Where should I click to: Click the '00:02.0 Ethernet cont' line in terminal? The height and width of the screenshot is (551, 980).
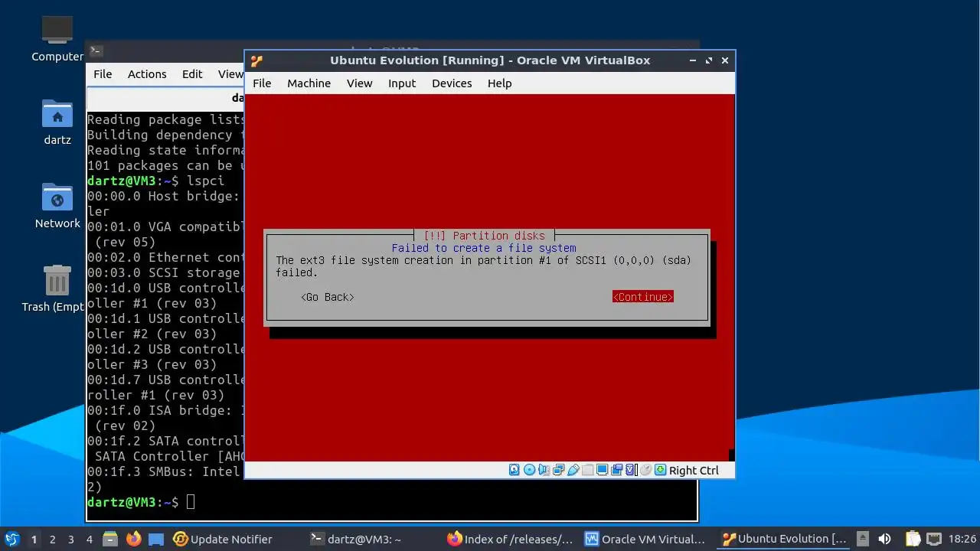point(165,258)
